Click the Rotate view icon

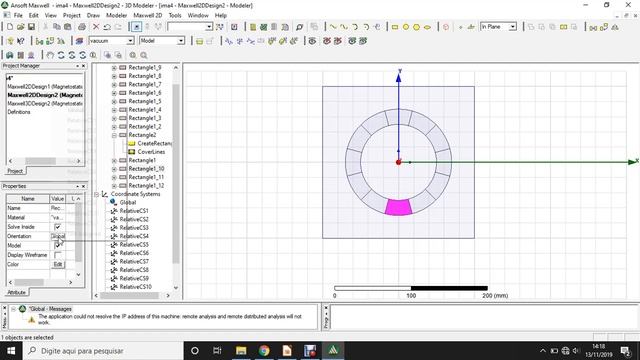(x=61, y=55)
